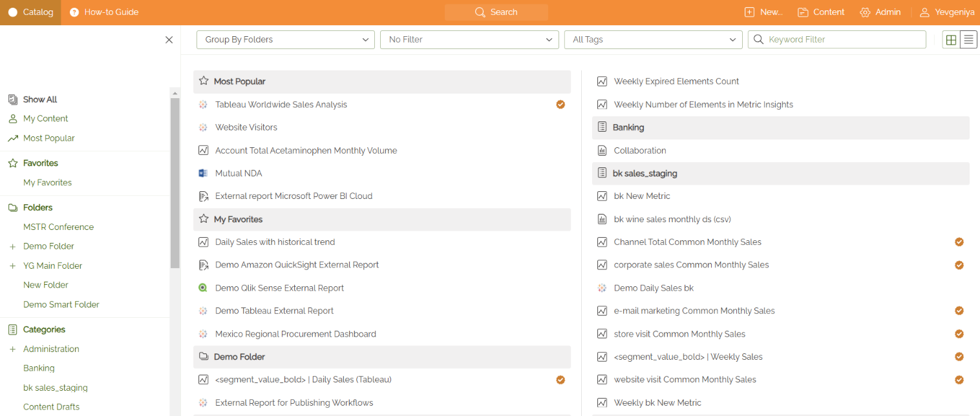The image size is (980, 416).
Task: Close the left sidebar panel
Action: [x=169, y=40]
